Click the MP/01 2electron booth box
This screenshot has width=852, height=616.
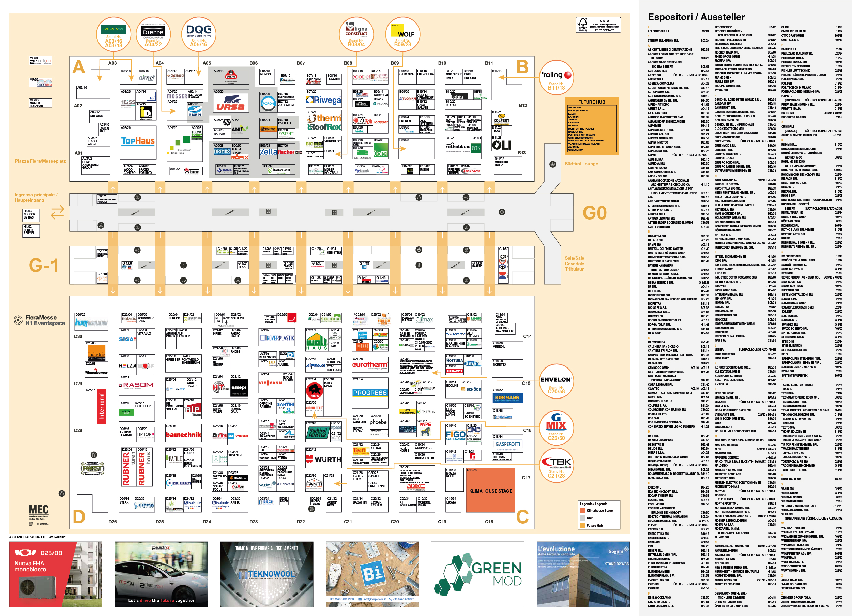pos(41,61)
